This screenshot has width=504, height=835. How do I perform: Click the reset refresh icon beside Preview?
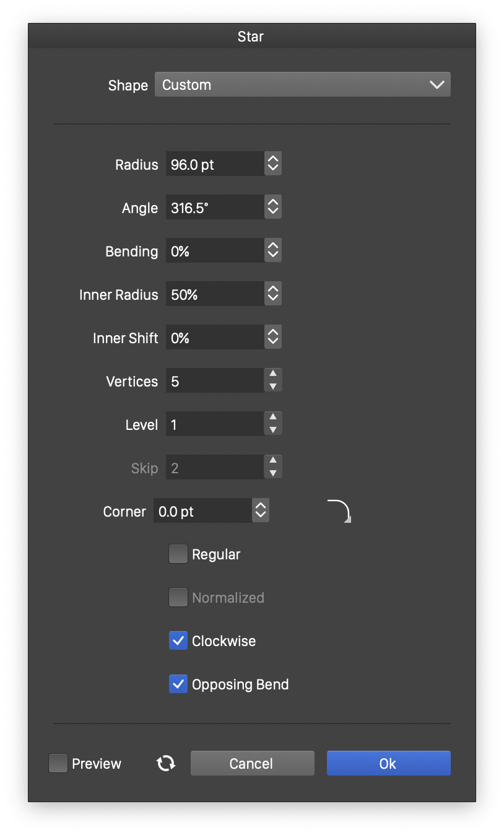coord(166,763)
